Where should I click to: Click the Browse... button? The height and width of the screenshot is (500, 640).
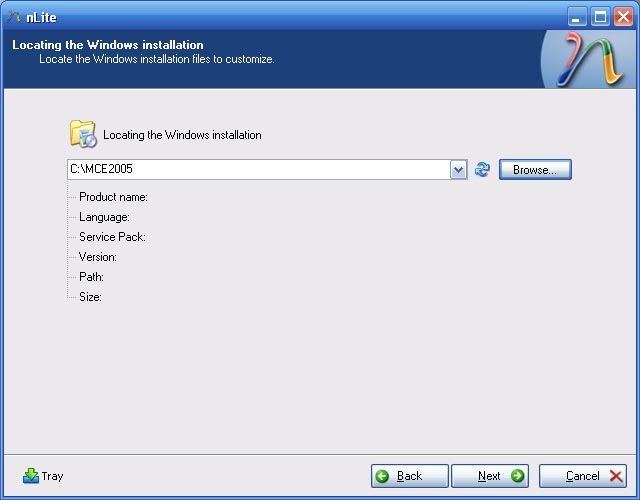535,169
